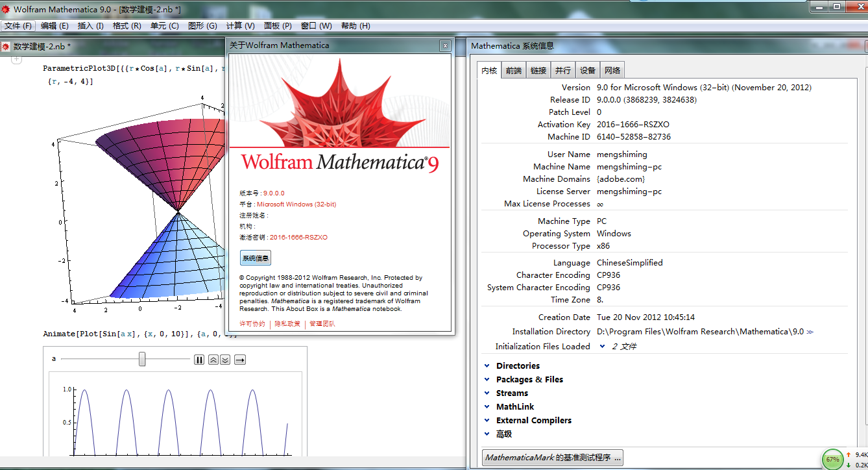The image size is (868, 470).
Task: Open the 格式 (R) menu
Action: (127, 26)
